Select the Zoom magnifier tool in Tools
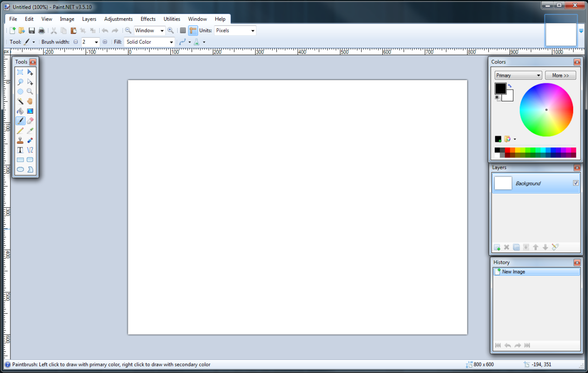This screenshot has width=588, height=373. tap(30, 91)
